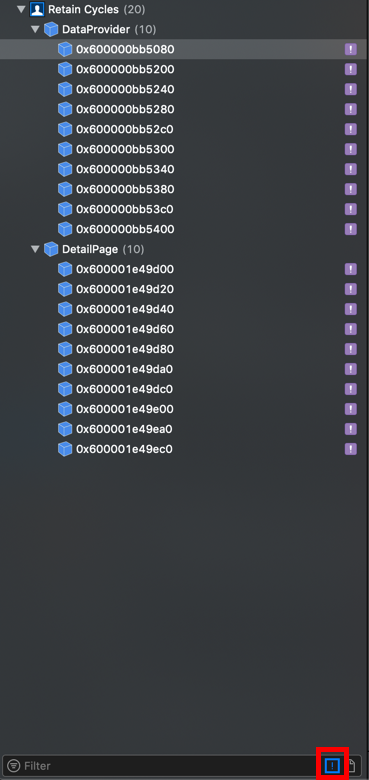Click warning badge for 0x600000bb5400
The image size is (369, 780).
(x=351, y=229)
